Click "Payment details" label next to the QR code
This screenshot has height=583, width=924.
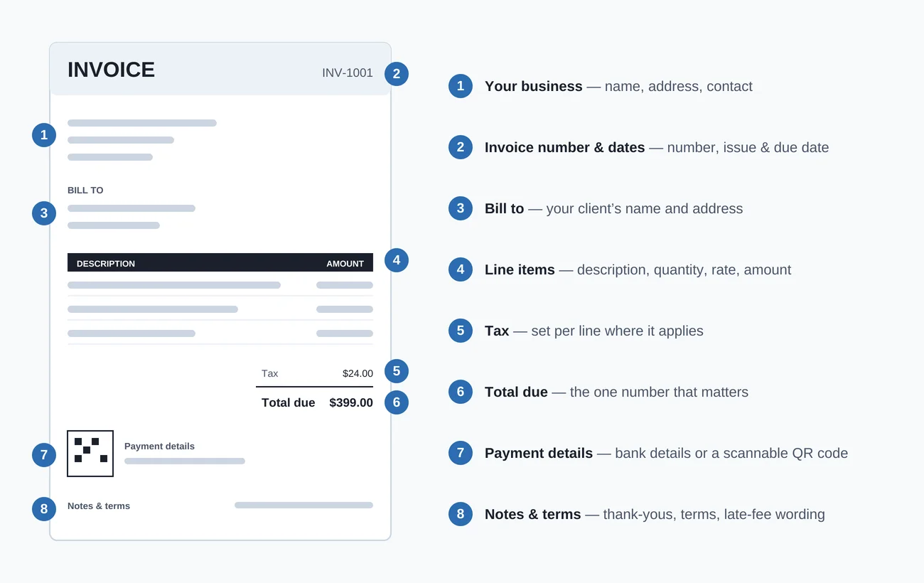pos(159,446)
